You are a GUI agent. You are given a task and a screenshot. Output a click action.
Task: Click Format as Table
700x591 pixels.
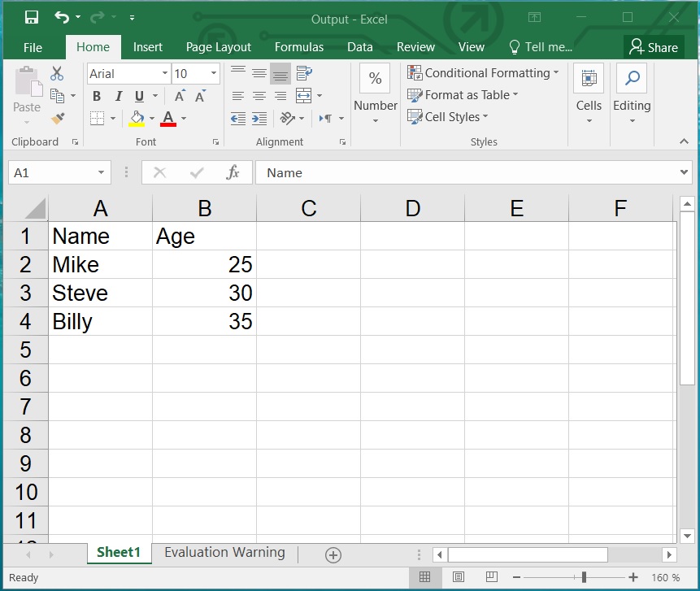(463, 95)
